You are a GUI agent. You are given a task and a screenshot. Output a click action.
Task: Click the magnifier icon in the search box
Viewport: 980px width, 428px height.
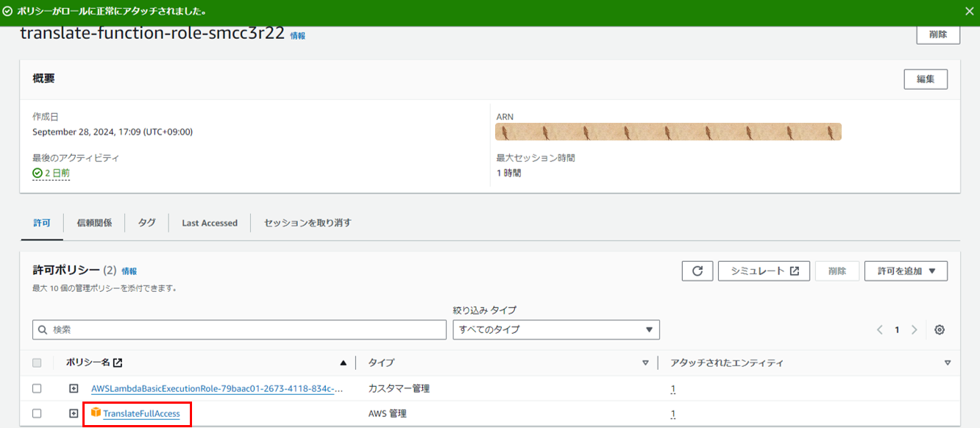43,329
